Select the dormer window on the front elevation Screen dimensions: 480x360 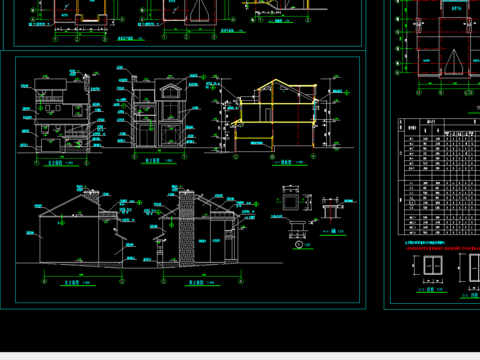[170, 91]
